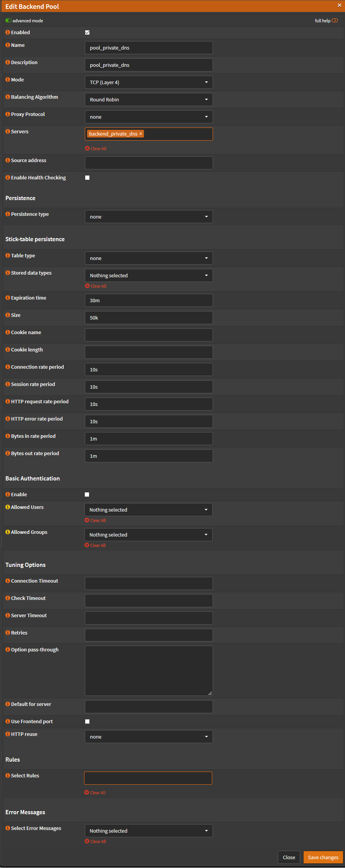
Task: Tick the Use Frontend port checkbox
Action: [x=87, y=721]
